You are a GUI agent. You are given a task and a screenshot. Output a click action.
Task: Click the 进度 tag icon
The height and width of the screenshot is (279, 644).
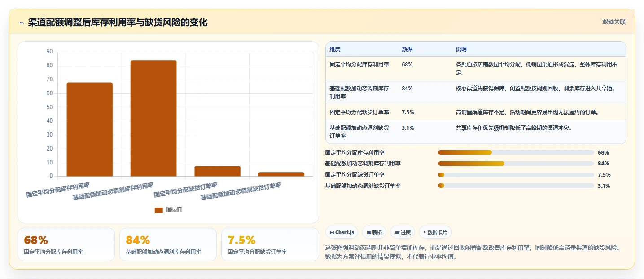(x=397, y=233)
